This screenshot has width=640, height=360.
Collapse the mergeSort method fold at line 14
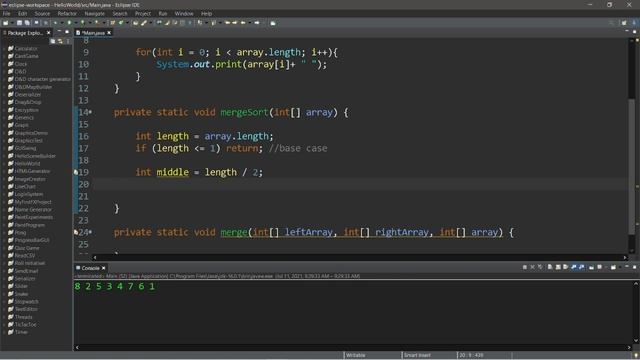(x=90, y=112)
